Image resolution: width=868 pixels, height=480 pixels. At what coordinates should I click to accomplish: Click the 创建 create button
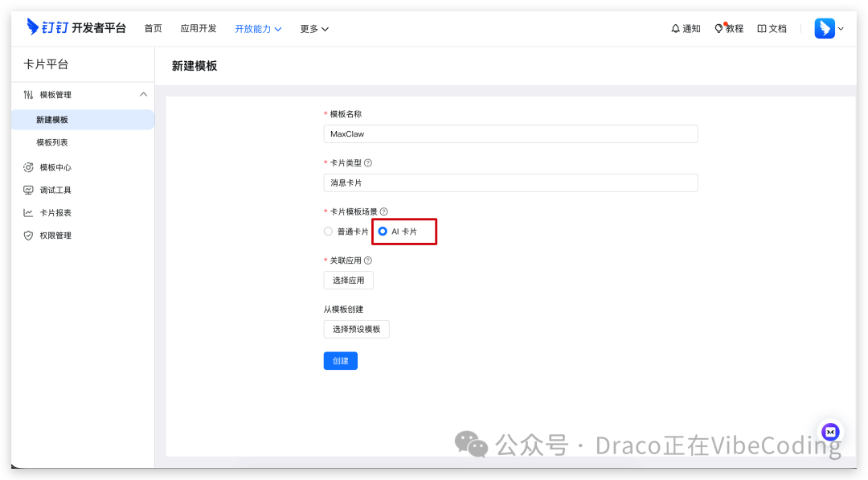(x=340, y=360)
